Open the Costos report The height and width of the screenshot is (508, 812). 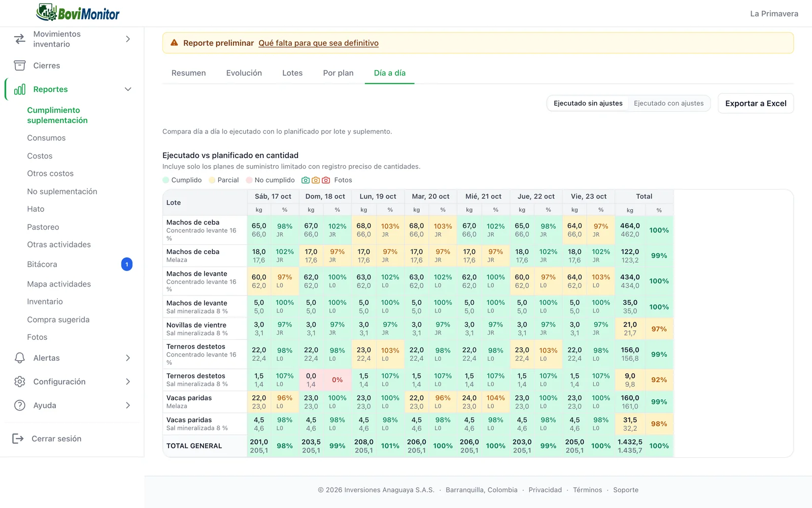pos(40,156)
